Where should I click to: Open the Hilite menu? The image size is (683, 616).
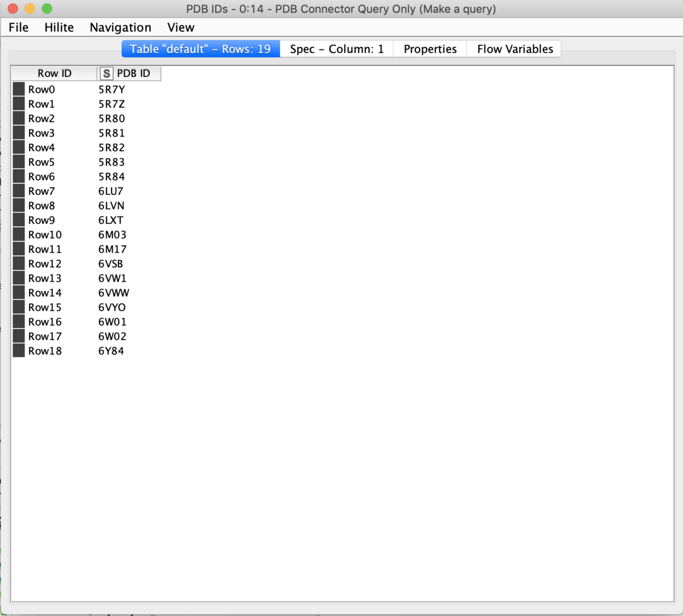click(59, 27)
